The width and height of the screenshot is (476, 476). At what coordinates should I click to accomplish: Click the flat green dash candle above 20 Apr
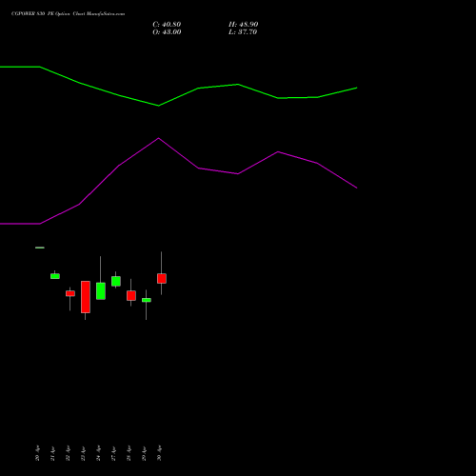pyautogui.click(x=40, y=248)
